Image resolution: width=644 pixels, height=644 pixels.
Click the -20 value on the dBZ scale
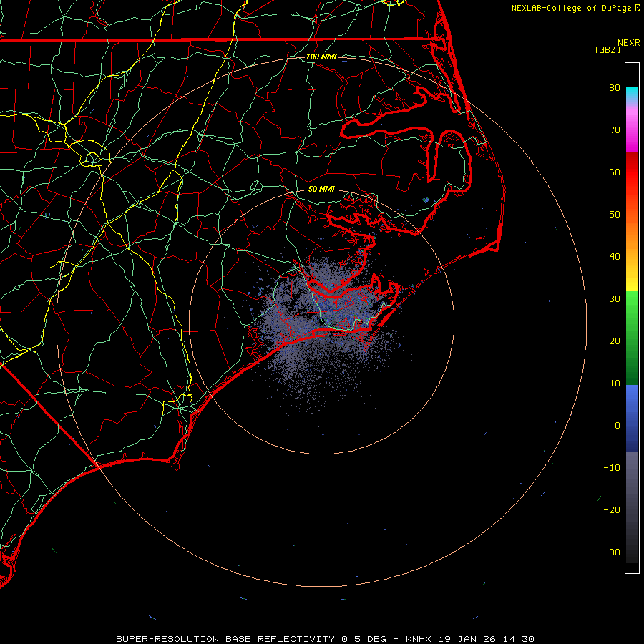pos(612,510)
